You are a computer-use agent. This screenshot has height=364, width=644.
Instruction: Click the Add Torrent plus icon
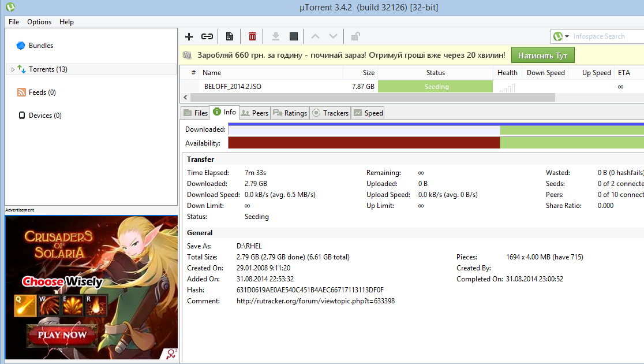(189, 36)
